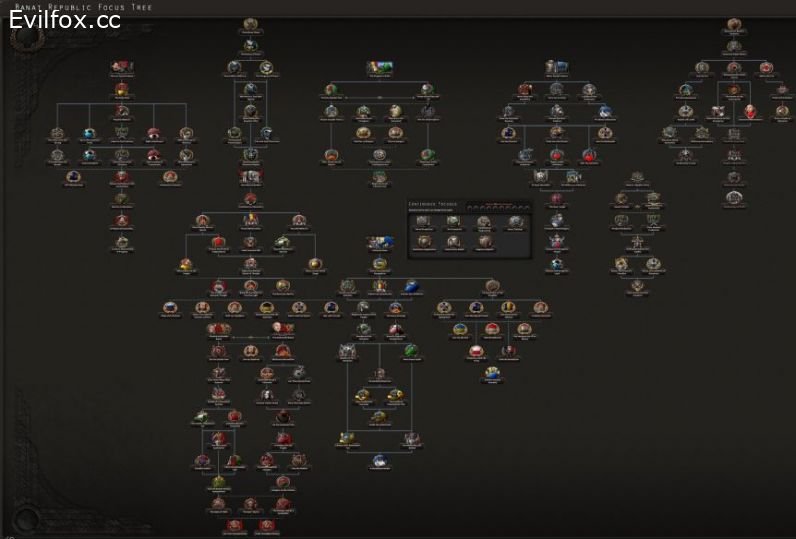Pick the first focus in the Continuous Focuses panel
This screenshot has height=539, width=796.
421,222
